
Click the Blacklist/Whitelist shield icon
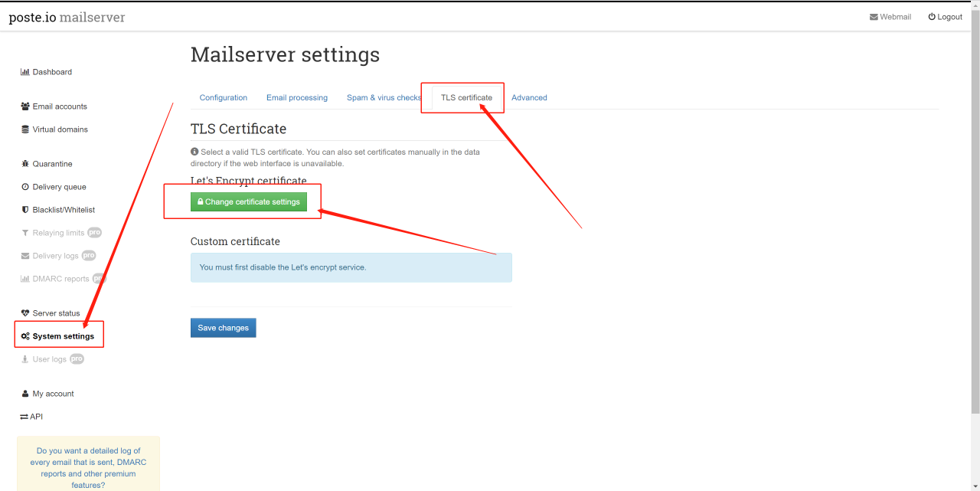(25, 210)
